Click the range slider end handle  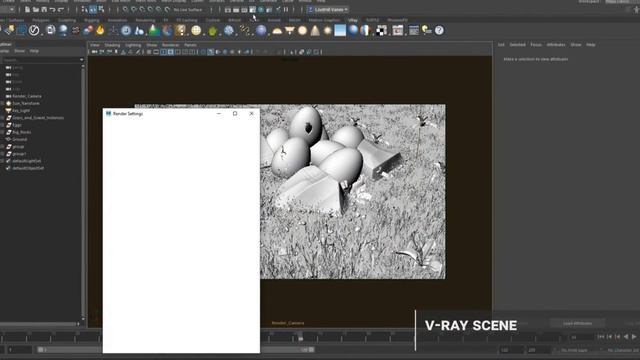(x=311, y=349)
